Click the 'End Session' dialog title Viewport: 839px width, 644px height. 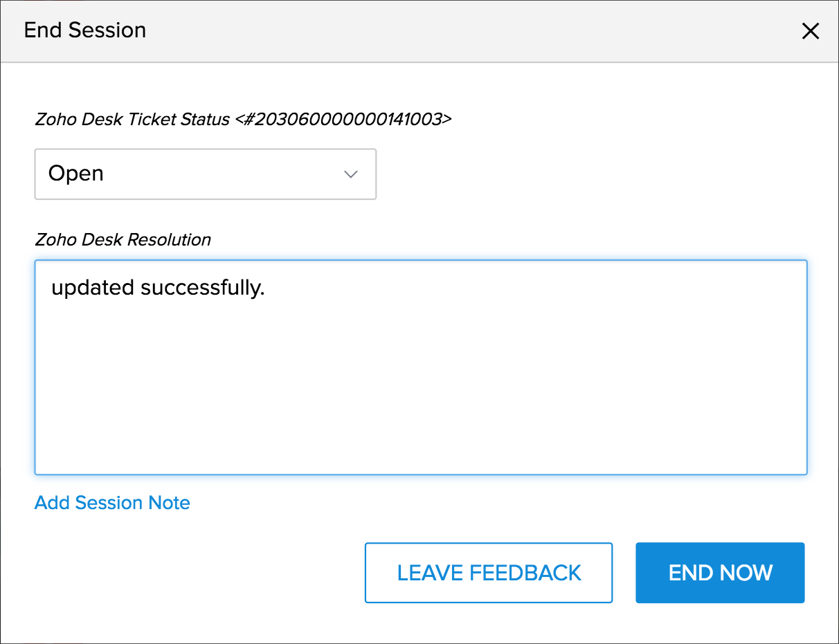tap(85, 30)
